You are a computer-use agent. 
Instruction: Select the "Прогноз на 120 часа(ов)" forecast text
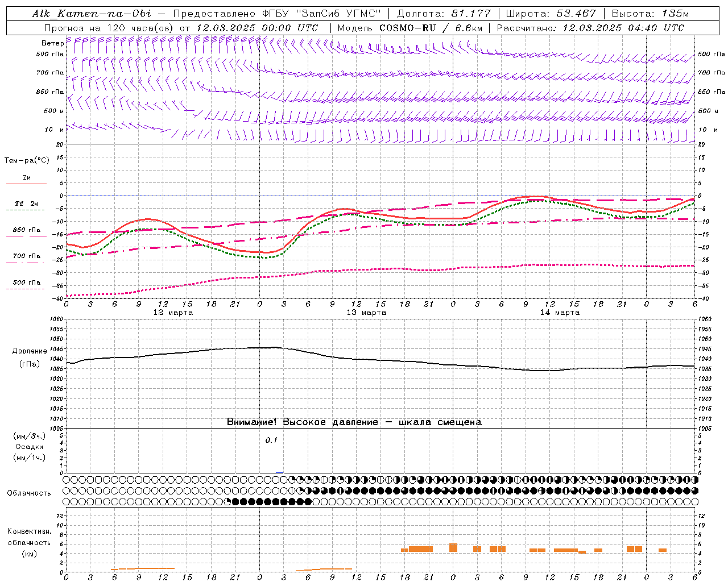[x=109, y=28]
